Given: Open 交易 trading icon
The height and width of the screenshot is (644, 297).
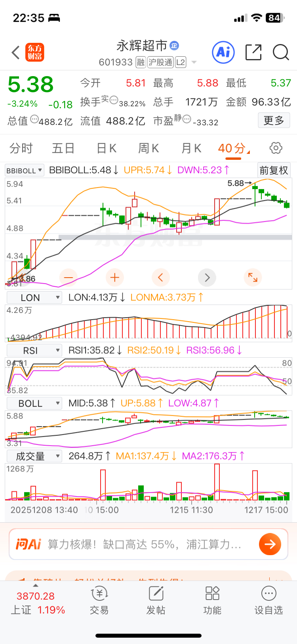Looking at the screenshot, I should 99,594.
